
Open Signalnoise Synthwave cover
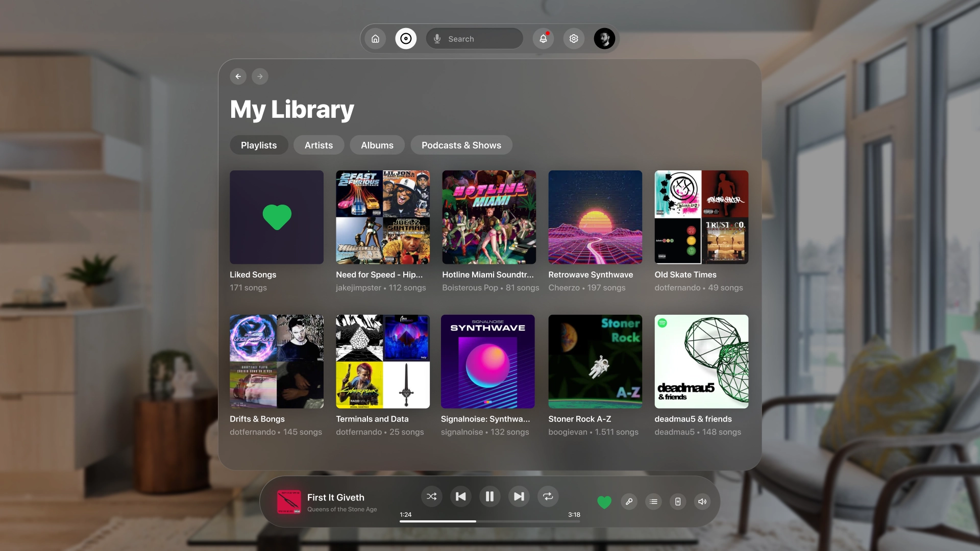point(488,362)
